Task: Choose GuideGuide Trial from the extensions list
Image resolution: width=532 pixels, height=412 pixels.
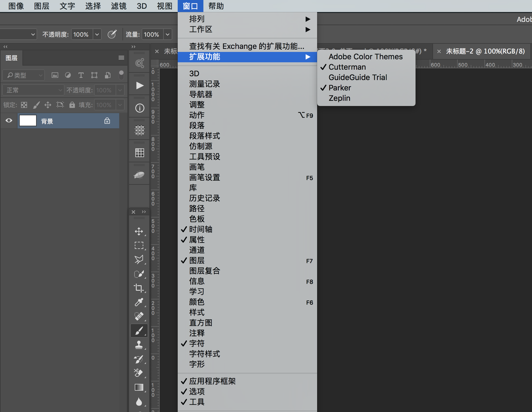Action: 358,77
